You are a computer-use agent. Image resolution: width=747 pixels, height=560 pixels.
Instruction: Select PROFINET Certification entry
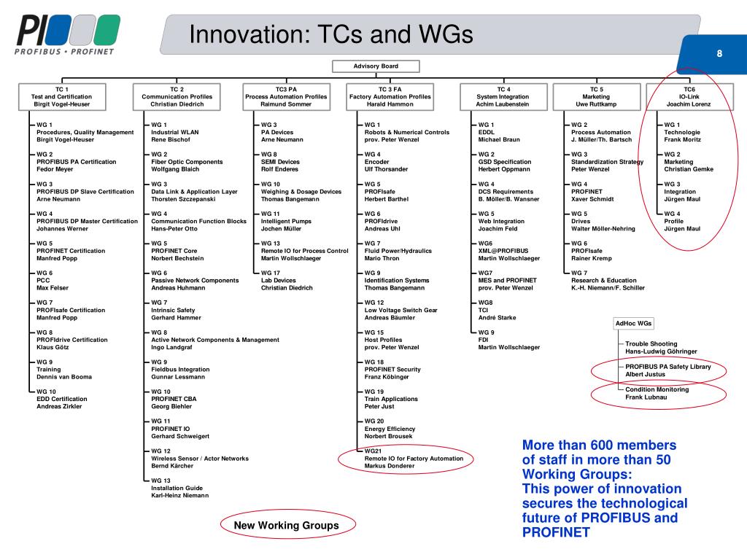71,251
